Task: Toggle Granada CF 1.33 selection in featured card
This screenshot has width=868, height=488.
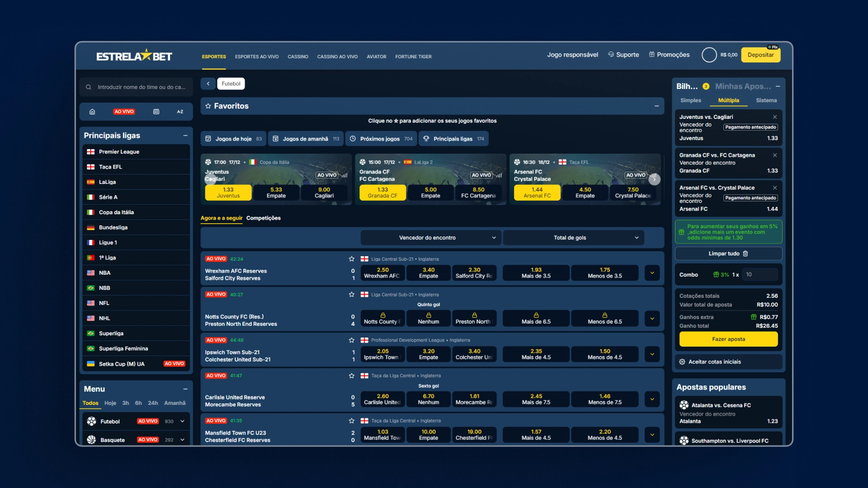Action: (382, 192)
